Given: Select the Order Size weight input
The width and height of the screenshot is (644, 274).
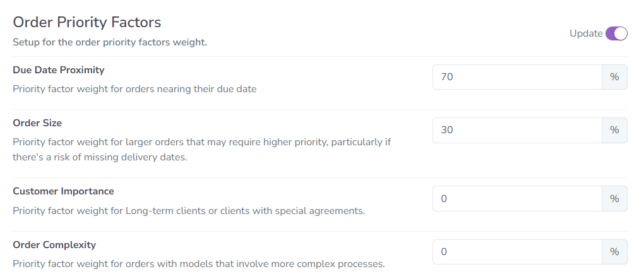Looking at the screenshot, I should (517, 130).
